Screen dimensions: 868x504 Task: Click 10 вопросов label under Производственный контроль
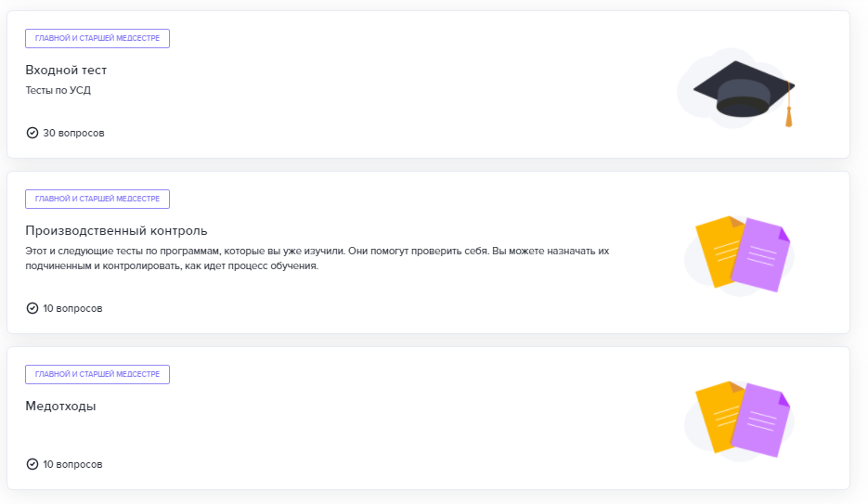pyautogui.click(x=72, y=308)
